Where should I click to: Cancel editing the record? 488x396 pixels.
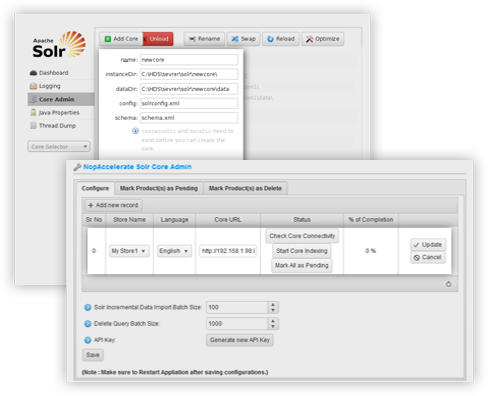pyautogui.click(x=428, y=257)
